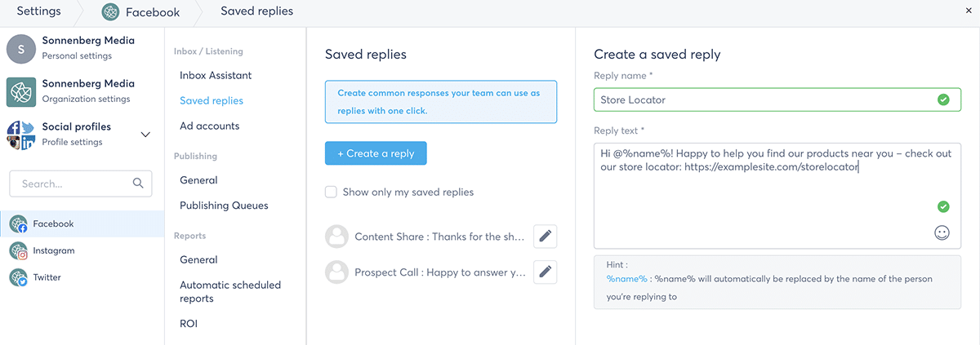Edit the Content Share saved reply
Screen dimensions: 980x345
click(546, 237)
